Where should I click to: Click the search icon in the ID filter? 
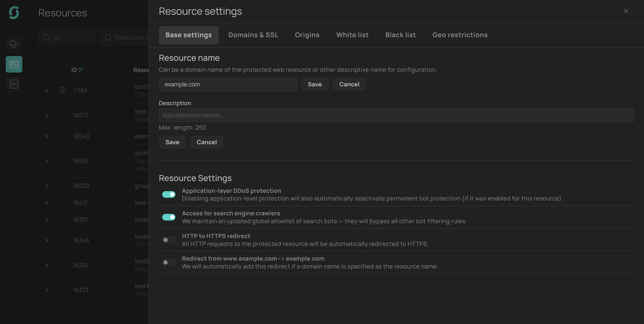point(47,37)
